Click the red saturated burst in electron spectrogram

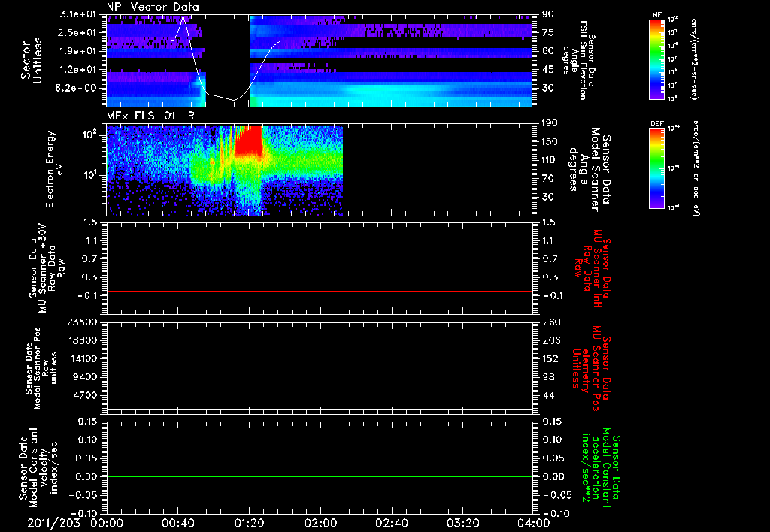tap(248, 141)
